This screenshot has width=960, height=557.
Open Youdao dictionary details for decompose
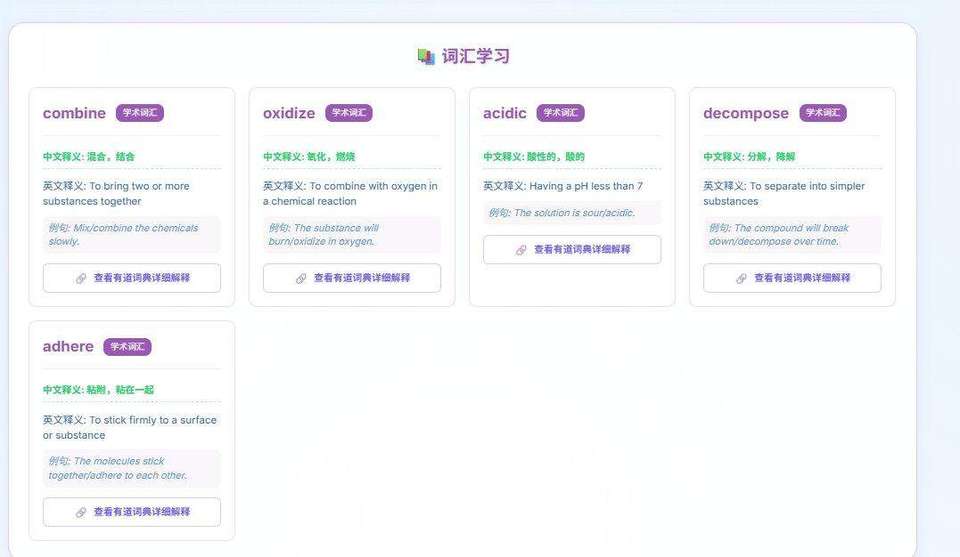click(x=792, y=278)
